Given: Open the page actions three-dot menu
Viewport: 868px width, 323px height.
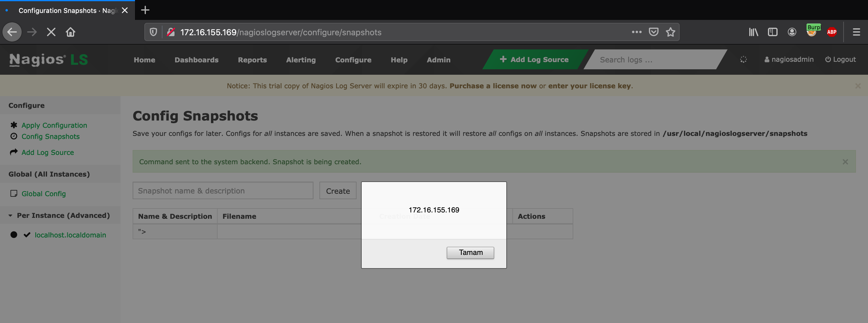Looking at the screenshot, I should pos(637,32).
